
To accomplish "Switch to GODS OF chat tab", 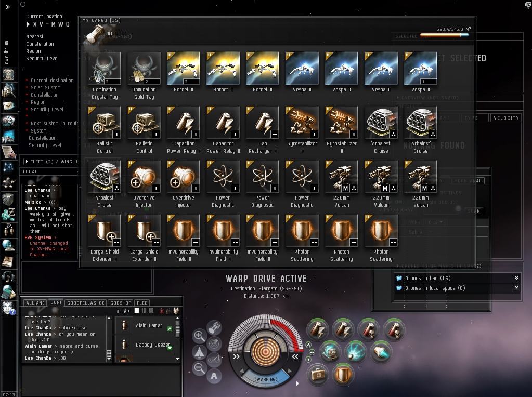I will [x=121, y=303].
